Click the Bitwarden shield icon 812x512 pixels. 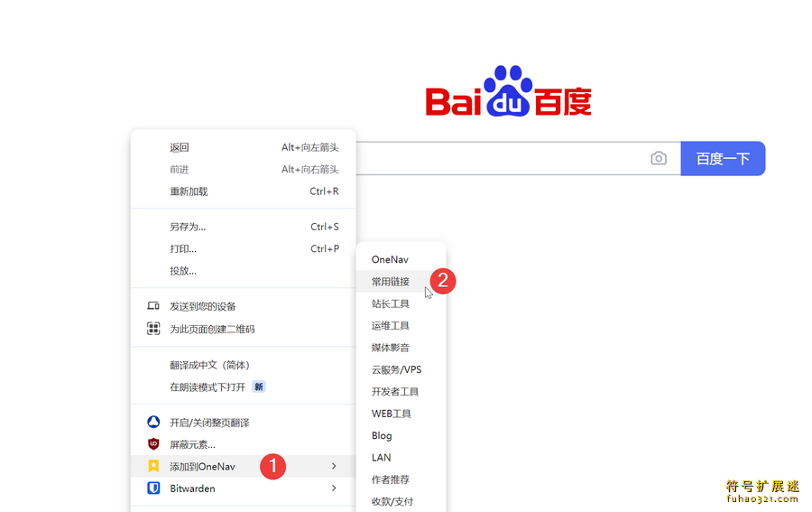click(x=153, y=489)
